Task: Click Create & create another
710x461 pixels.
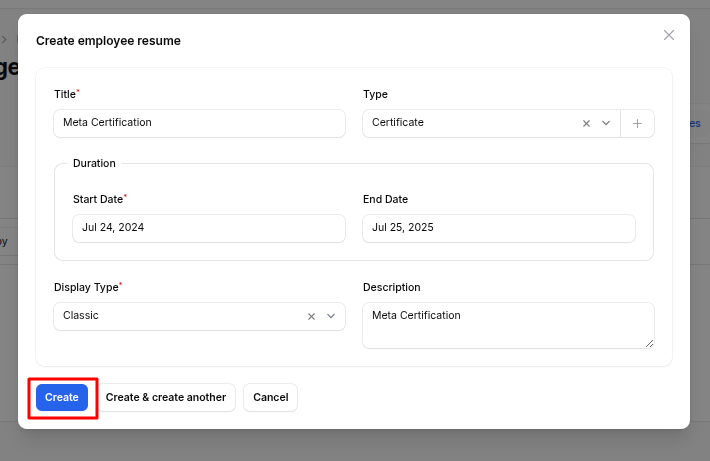Action: (x=166, y=397)
